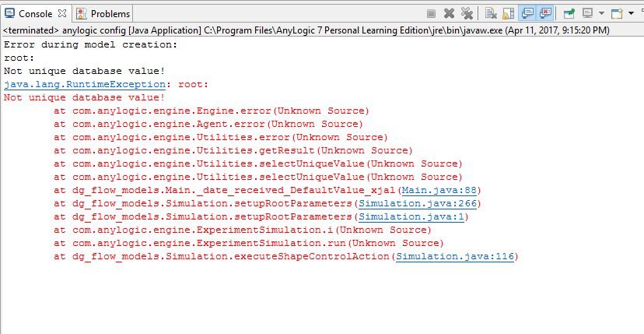Click the Utilities.error stack trace line
The image size is (644, 334).
tap(221, 137)
